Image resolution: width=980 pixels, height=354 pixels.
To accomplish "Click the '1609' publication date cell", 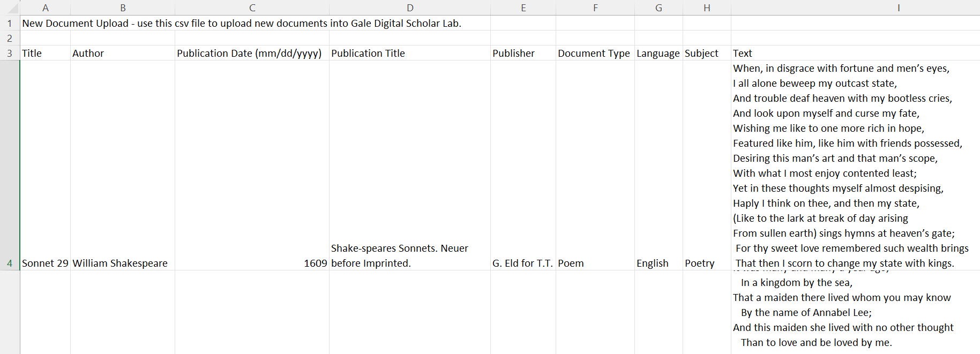I will tap(252, 165).
